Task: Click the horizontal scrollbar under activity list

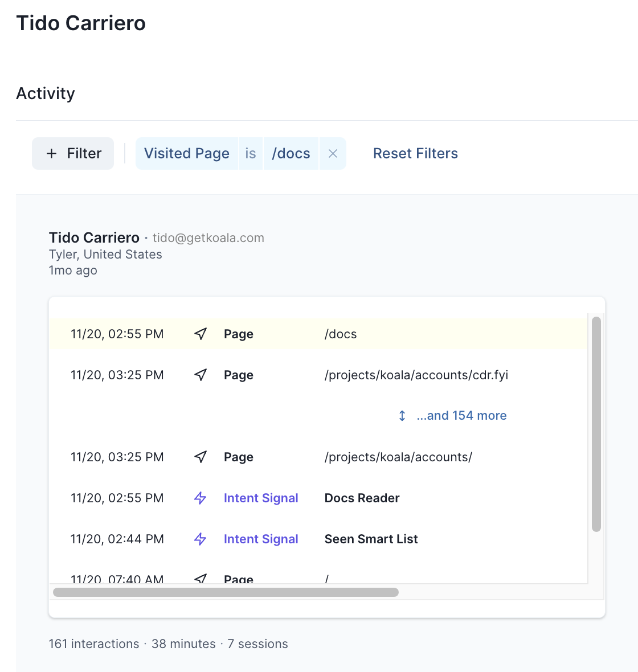Action: [x=226, y=592]
